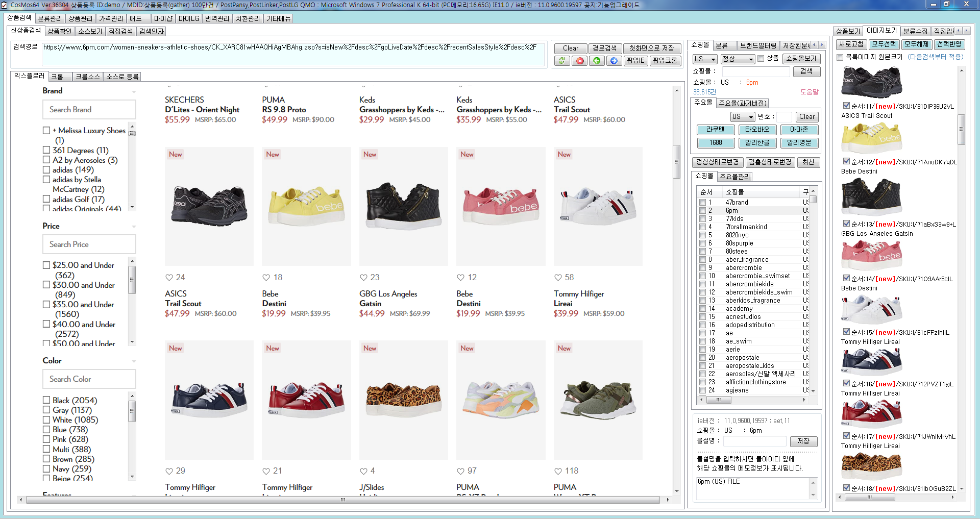Click the blue forward arrow icon

[614, 61]
